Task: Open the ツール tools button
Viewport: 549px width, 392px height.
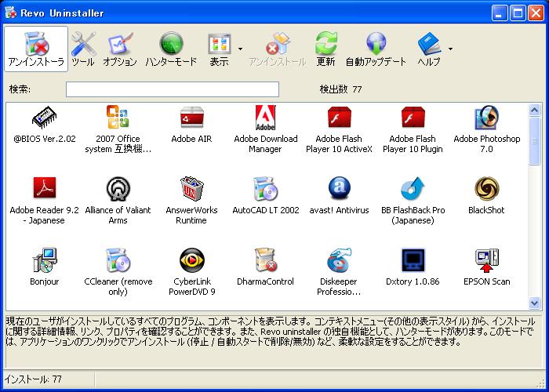Action: (83, 49)
